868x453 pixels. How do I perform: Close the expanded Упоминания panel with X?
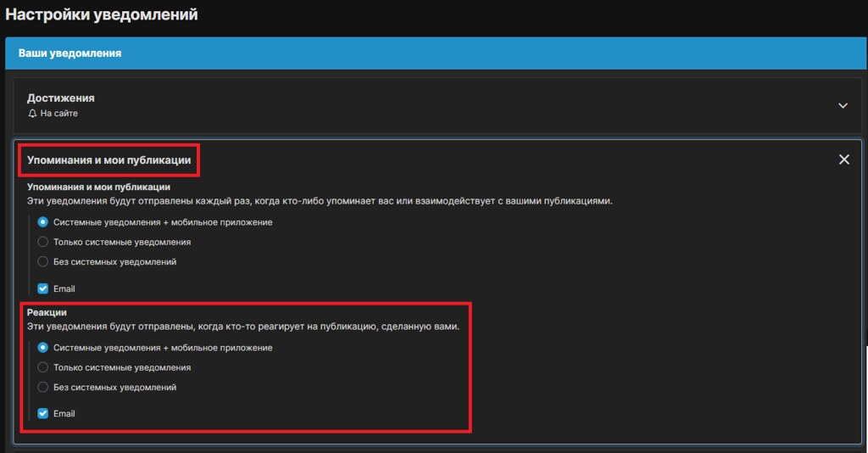843,159
